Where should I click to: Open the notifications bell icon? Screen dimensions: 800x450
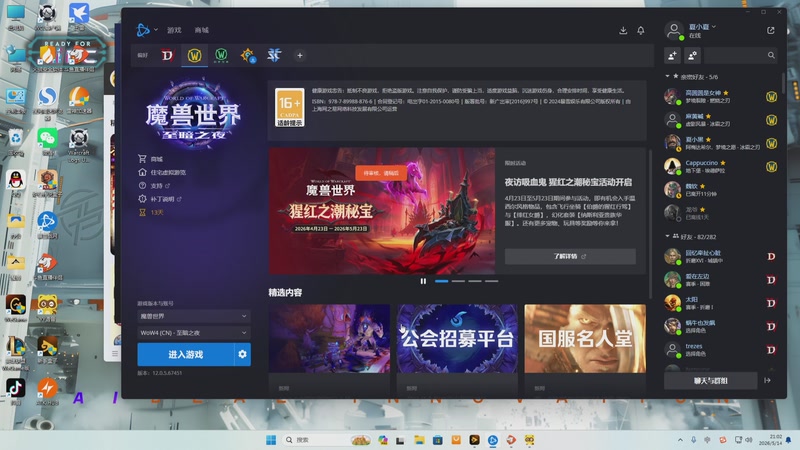(641, 30)
